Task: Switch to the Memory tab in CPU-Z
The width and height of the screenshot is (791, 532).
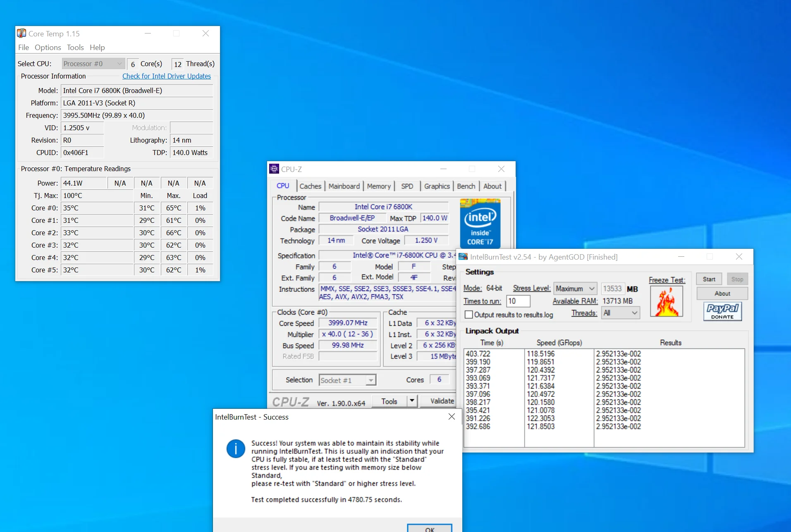Action: coord(379,186)
